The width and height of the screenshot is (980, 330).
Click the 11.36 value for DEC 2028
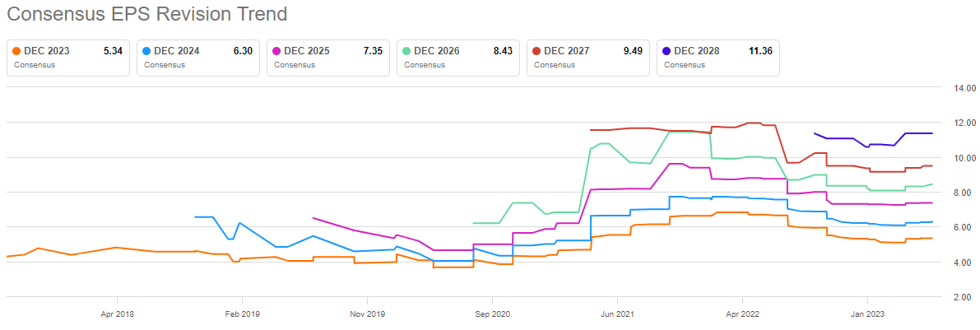click(x=759, y=51)
